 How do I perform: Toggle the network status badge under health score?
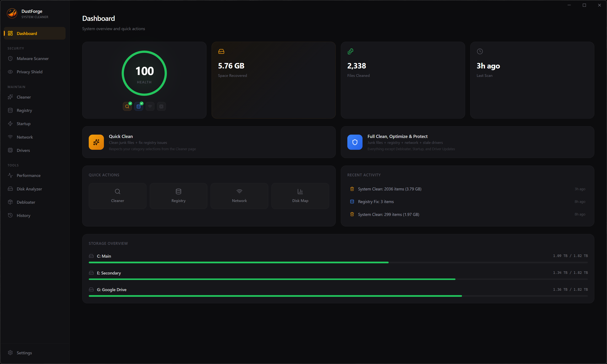pos(150,106)
